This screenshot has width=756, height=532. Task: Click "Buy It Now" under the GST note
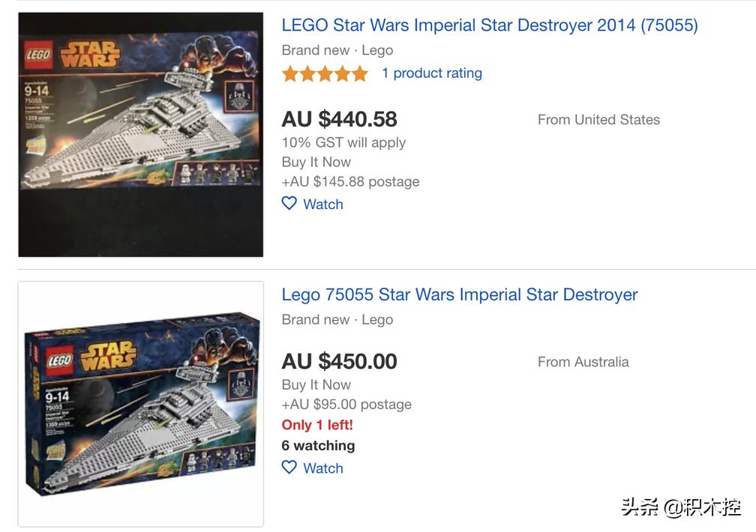click(x=316, y=162)
